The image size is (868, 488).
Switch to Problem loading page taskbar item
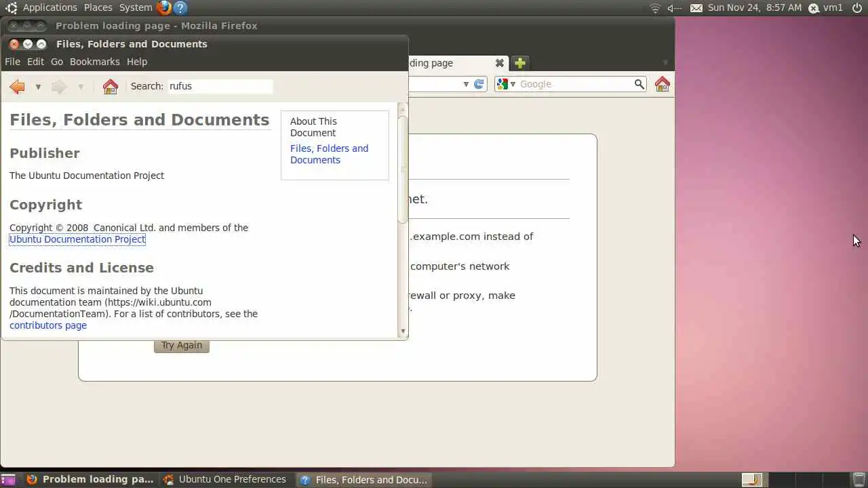(91, 480)
